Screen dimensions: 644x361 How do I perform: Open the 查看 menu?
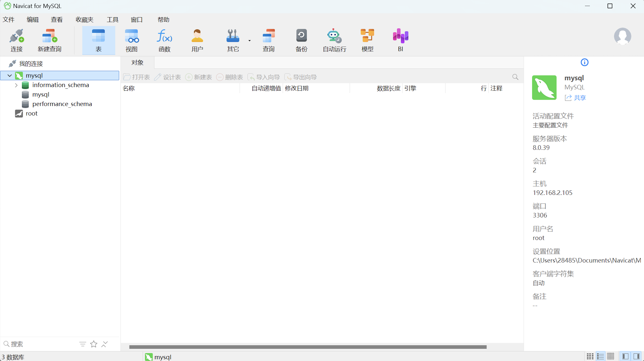coord(57,19)
